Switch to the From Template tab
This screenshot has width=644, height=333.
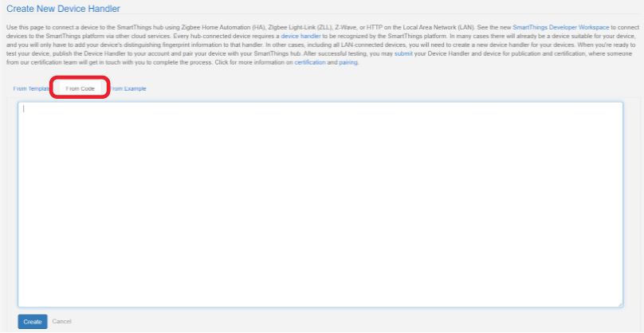(32, 88)
